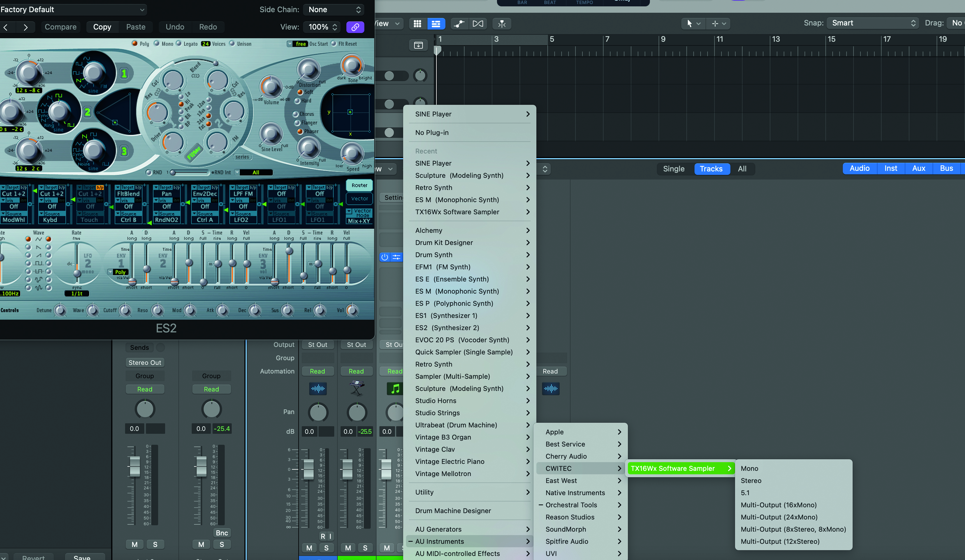Click the automation curve tool icon

point(459,24)
